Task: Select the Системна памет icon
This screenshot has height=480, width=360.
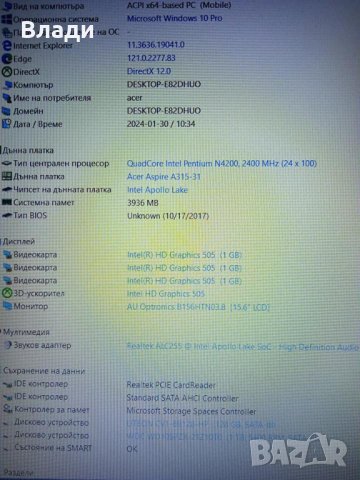Action: [x=7, y=202]
